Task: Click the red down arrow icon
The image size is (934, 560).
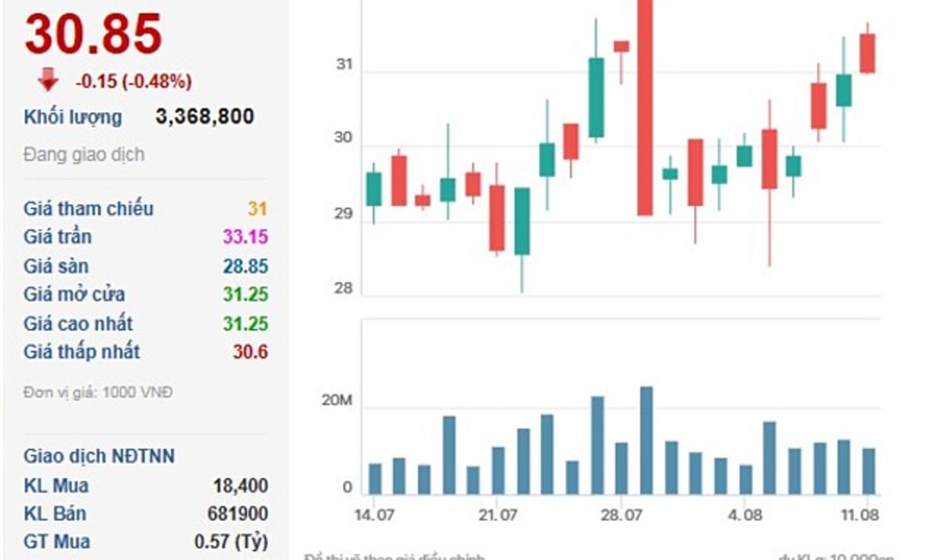Action: [48, 80]
